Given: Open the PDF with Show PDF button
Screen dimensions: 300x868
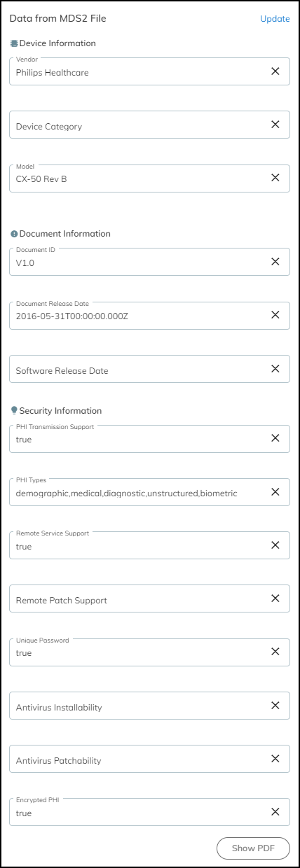Looking at the screenshot, I should pyautogui.click(x=253, y=848).
